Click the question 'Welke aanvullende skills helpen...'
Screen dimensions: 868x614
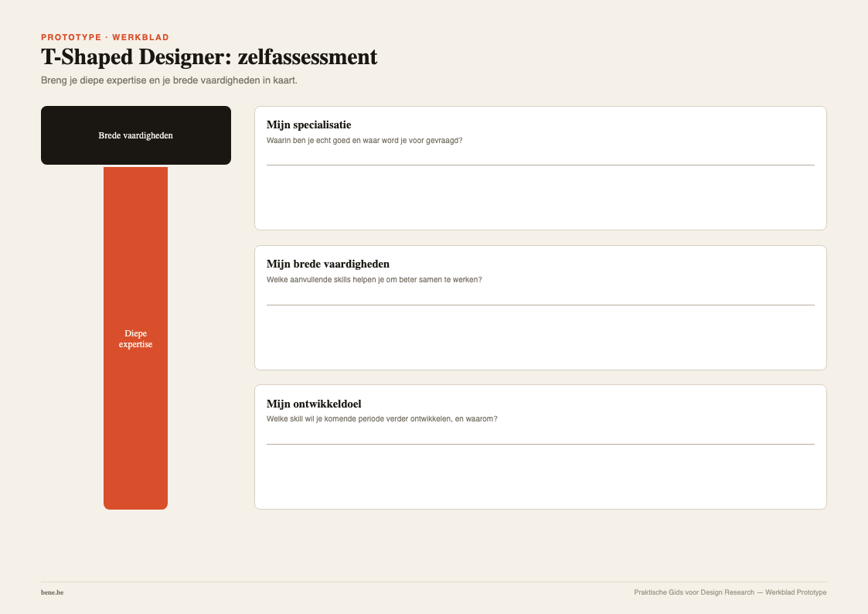(x=374, y=280)
